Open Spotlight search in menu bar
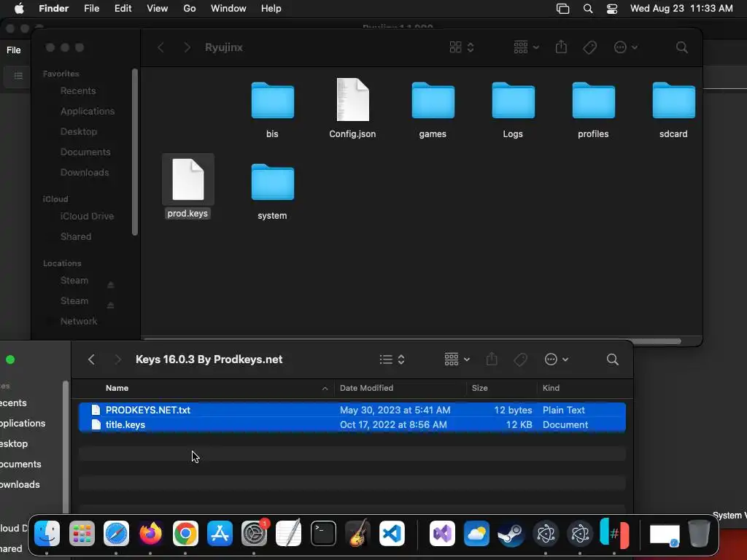Screen dimensions: 747x560 pyautogui.click(x=588, y=9)
